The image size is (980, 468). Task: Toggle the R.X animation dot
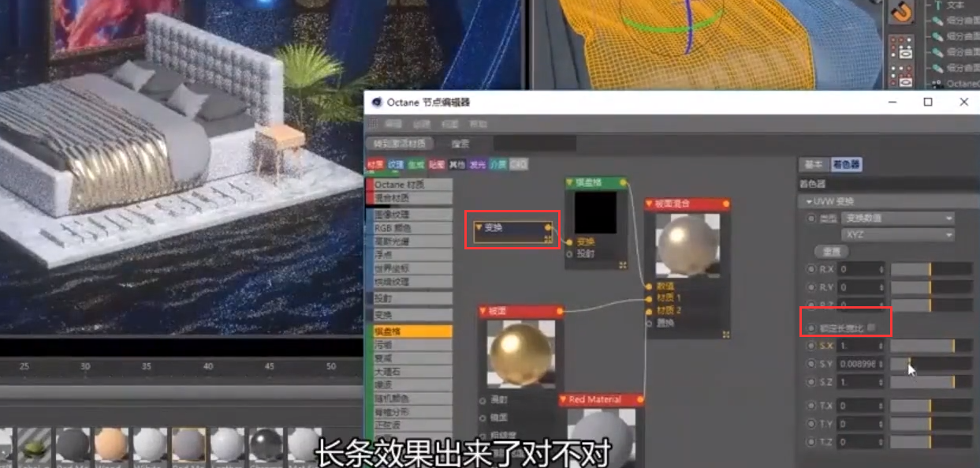click(810, 269)
